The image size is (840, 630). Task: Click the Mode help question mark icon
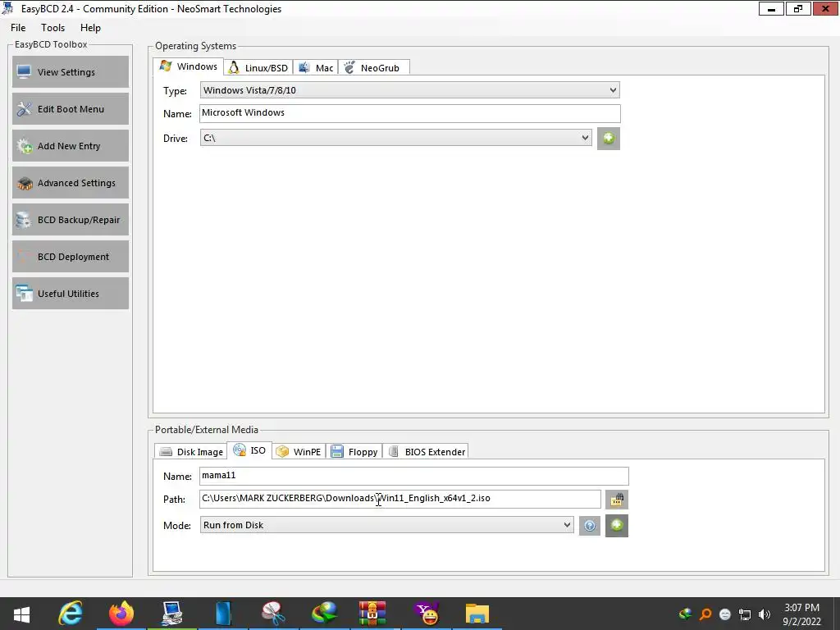click(589, 526)
